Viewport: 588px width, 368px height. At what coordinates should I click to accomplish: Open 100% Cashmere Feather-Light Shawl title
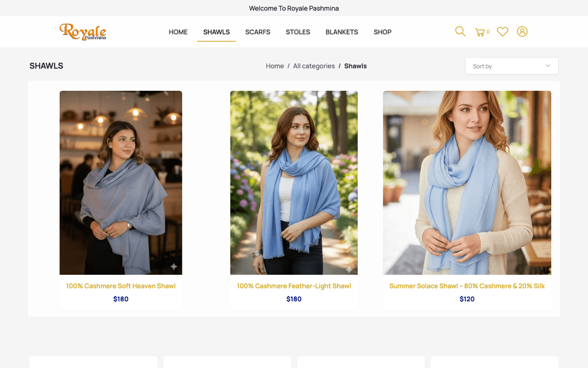[294, 286]
